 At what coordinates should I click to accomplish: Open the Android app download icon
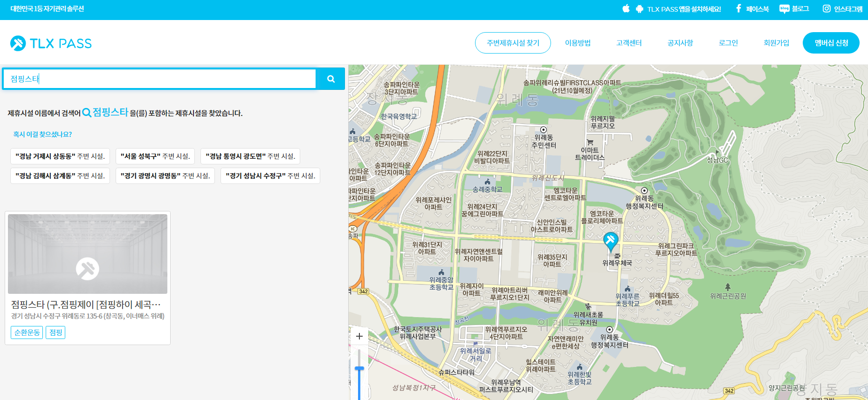[x=640, y=9]
